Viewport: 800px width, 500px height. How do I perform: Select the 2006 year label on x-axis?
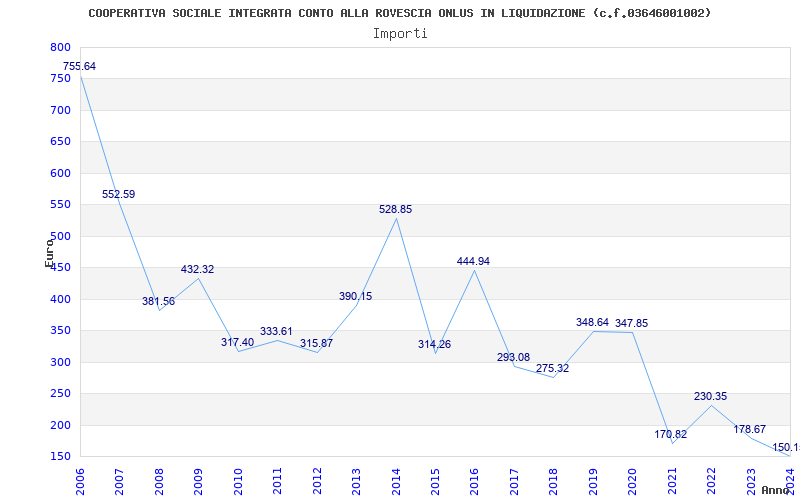pyautogui.click(x=80, y=480)
